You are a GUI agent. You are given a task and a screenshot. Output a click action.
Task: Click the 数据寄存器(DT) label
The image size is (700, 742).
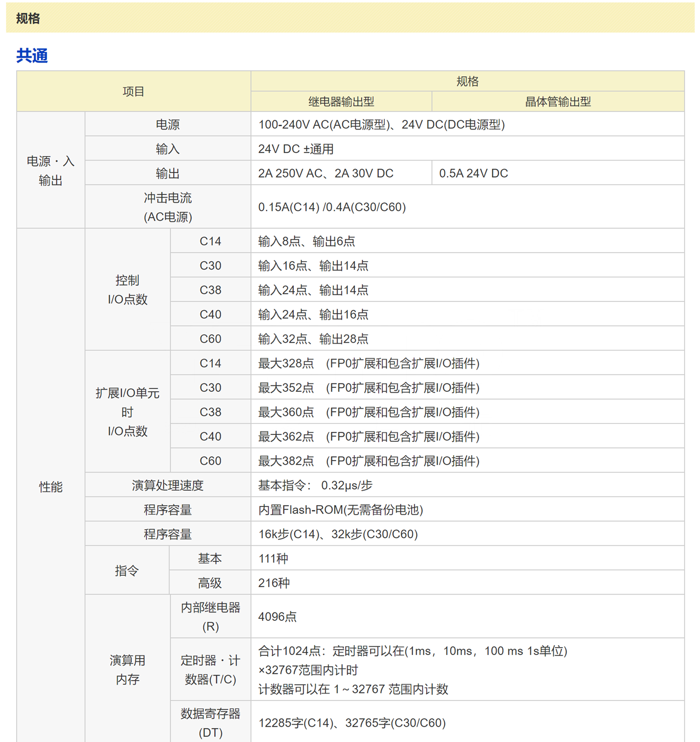coord(210,722)
